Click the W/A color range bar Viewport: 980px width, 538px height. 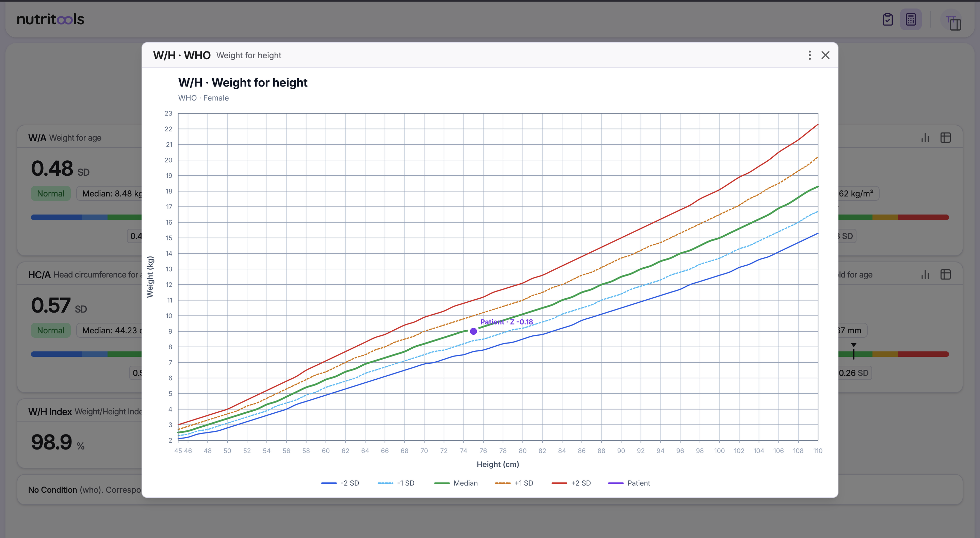86,217
